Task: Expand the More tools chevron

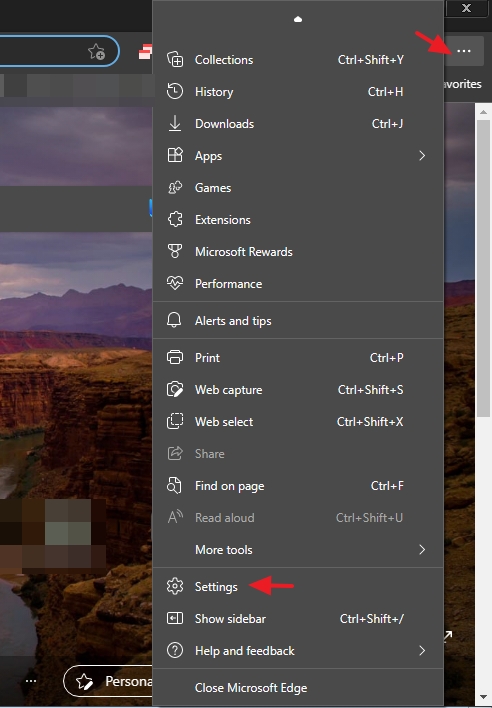Action: click(422, 550)
